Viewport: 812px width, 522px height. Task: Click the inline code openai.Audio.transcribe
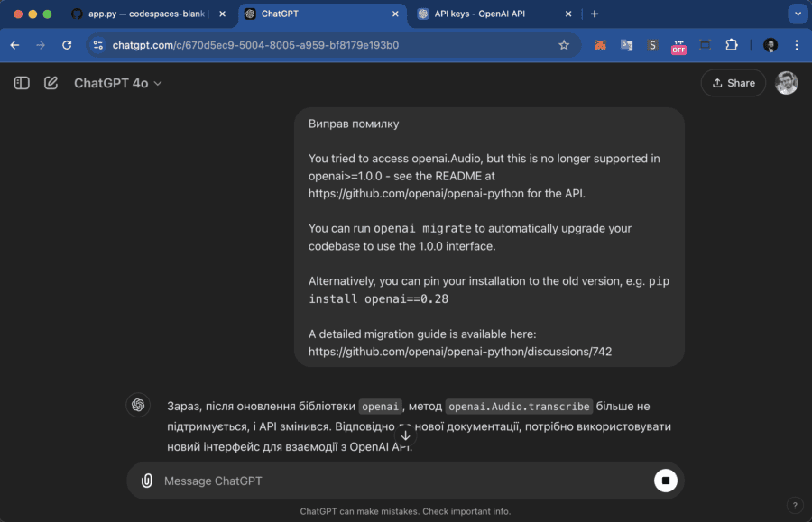(519, 406)
